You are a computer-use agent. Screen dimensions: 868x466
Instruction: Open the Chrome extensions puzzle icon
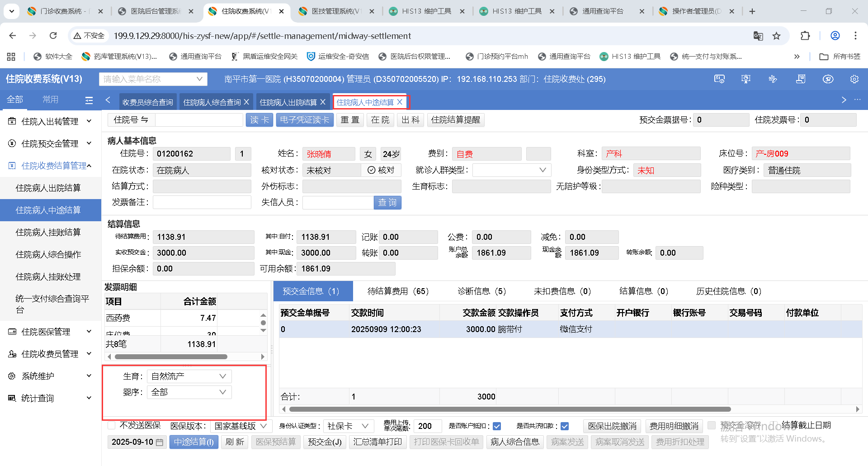point(805,36)
